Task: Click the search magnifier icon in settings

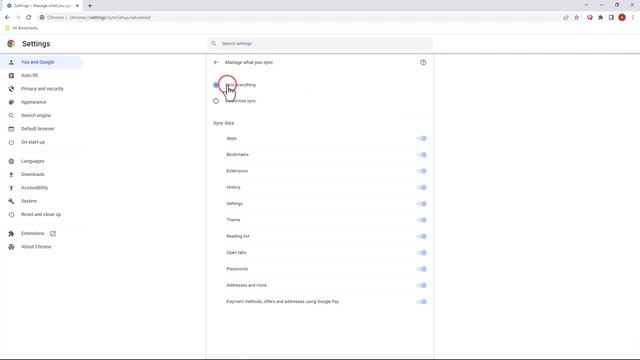Action: coord(213,43)
